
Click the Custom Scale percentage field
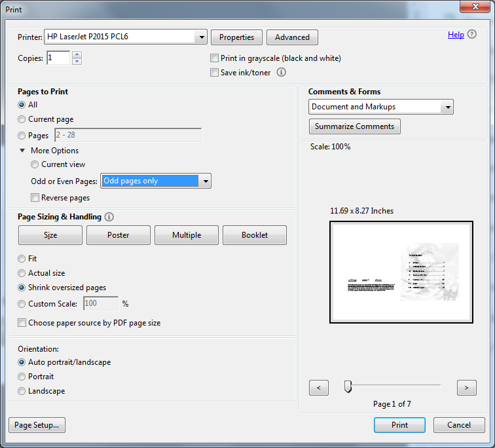(101, 303)
